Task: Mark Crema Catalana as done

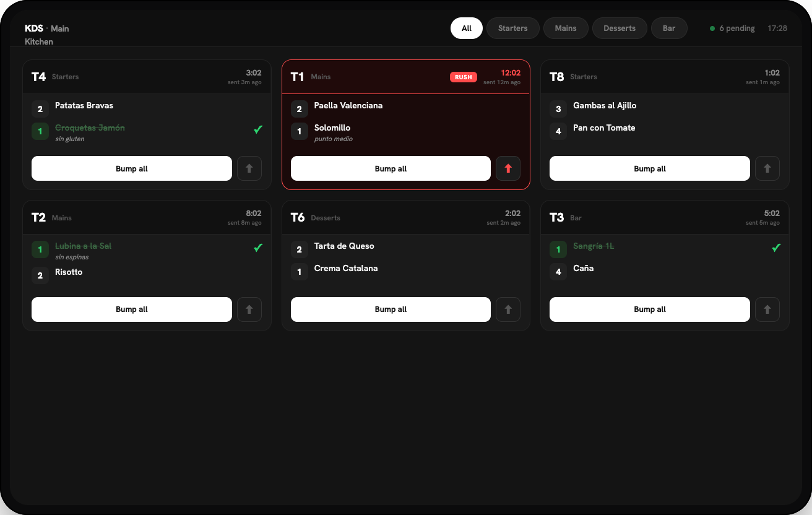Action: click(405, 271)
